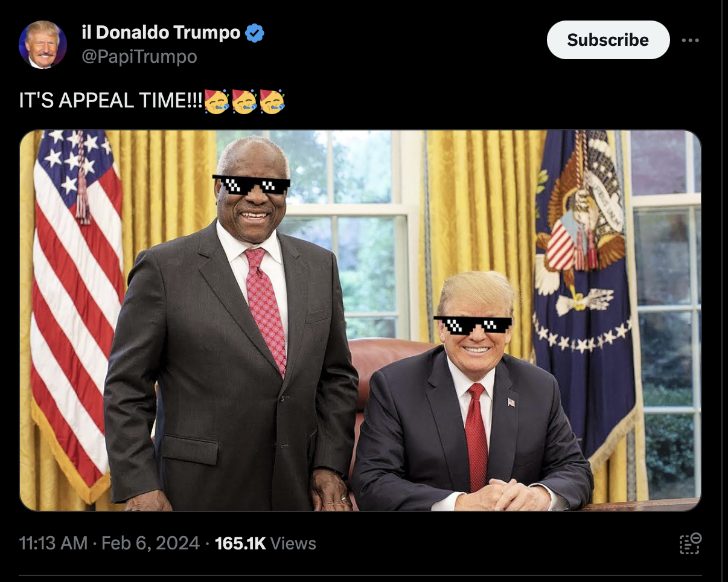728x582 pixels.
Task: Click the Feb 6, 2024 date
Action: [x=150, y=543]
